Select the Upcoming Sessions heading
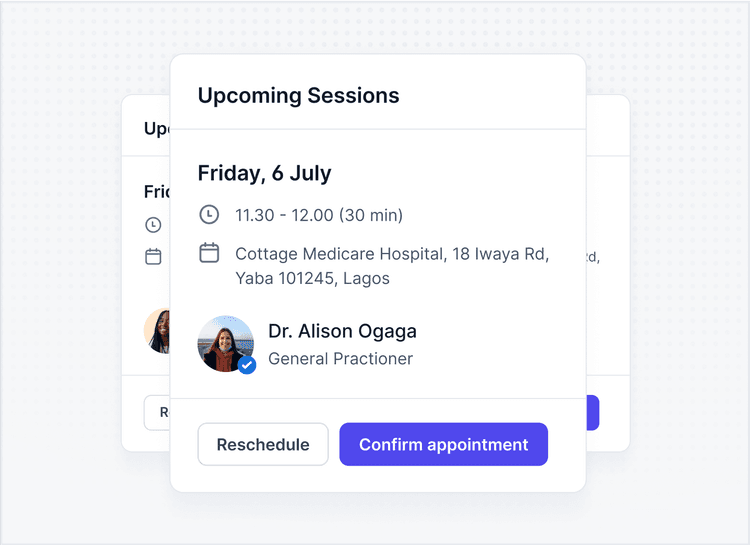 point(298,96)
